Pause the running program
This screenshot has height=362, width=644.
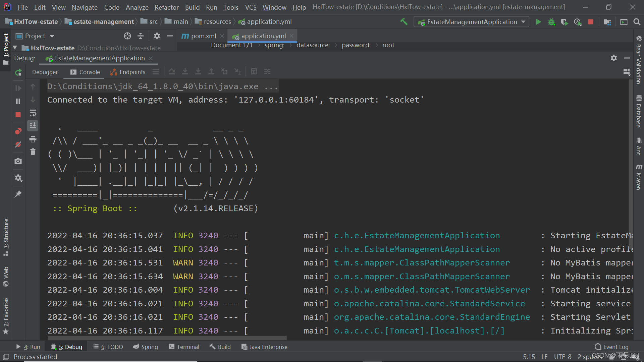(x=18, y=101)
